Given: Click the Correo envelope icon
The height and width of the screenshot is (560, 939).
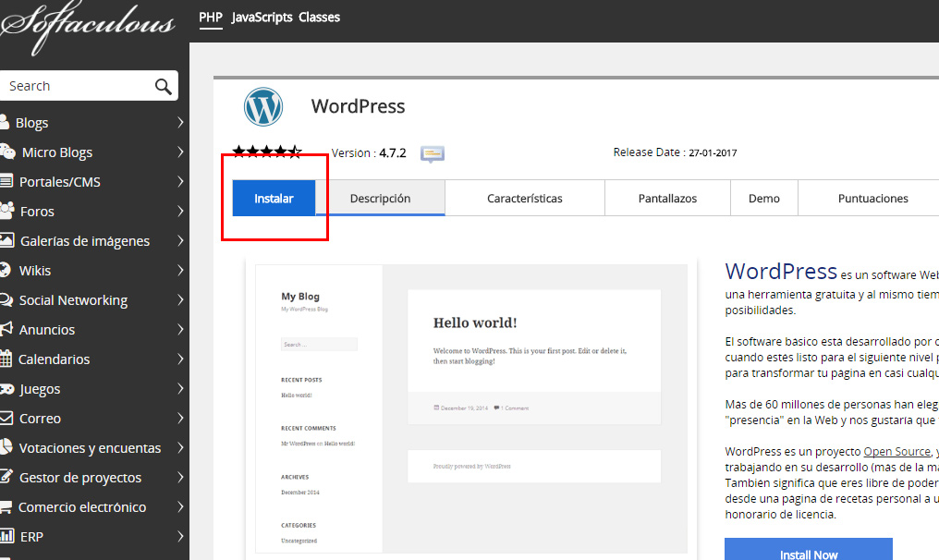Looking at the screenshot, I should point(6,418).
